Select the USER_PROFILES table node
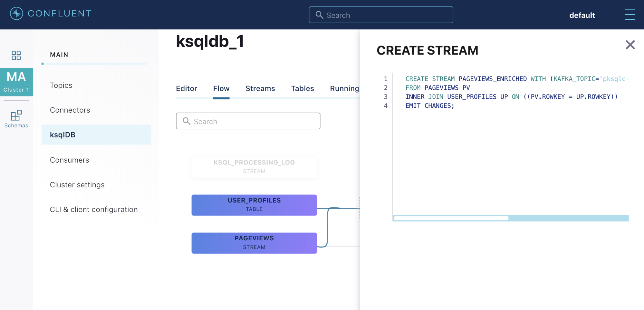 coord(254,205)
